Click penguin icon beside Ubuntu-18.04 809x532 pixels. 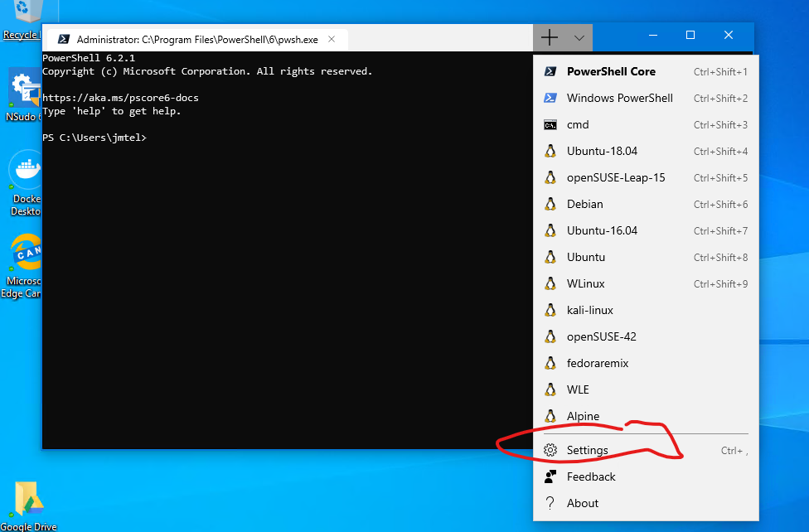point(550,151)
